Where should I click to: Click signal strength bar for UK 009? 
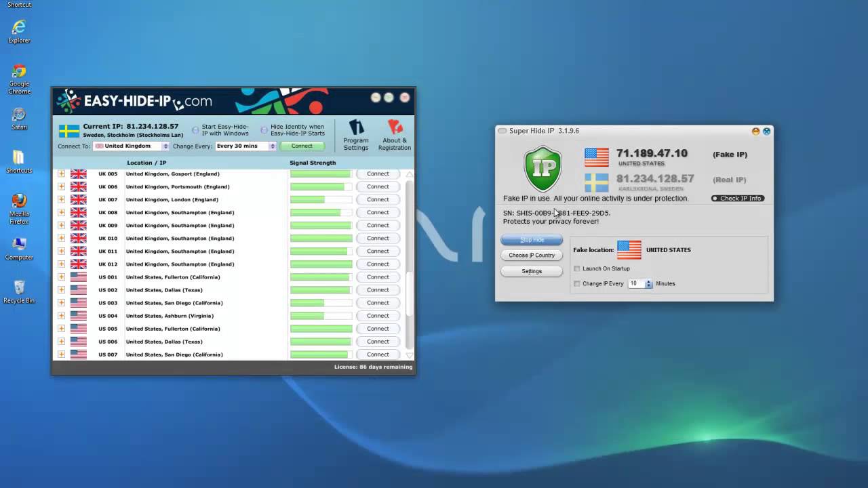click(x=321, y=225)
